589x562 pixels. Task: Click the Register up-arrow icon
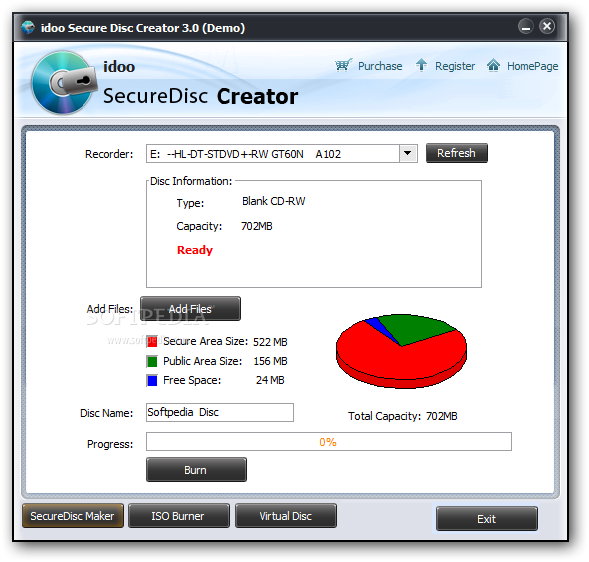421,65
